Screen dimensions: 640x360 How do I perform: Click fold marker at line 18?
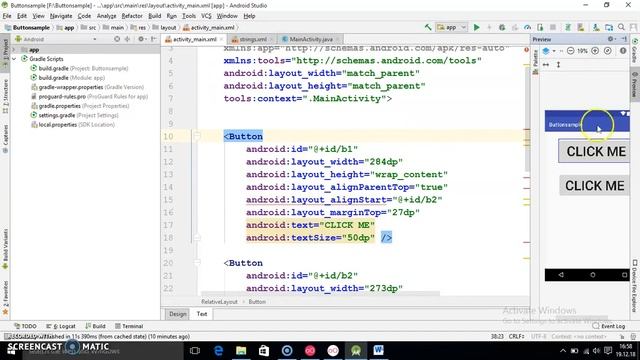pos(197,237)
